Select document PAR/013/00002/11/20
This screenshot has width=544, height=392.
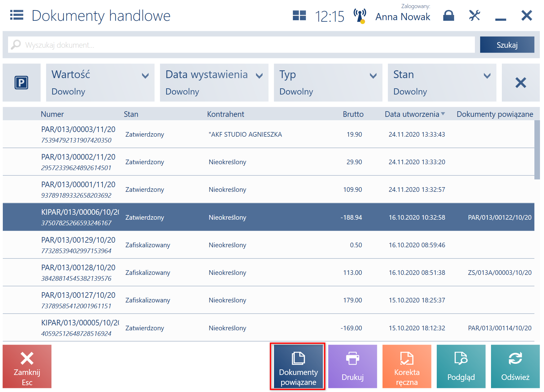[x=268, y=162]
